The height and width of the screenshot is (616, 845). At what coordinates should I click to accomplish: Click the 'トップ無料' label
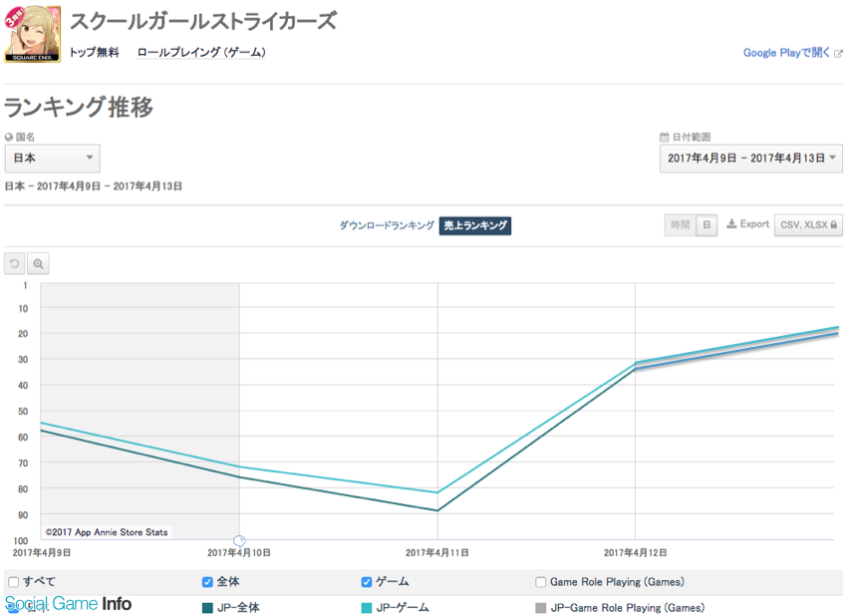(x=94, y=52)
